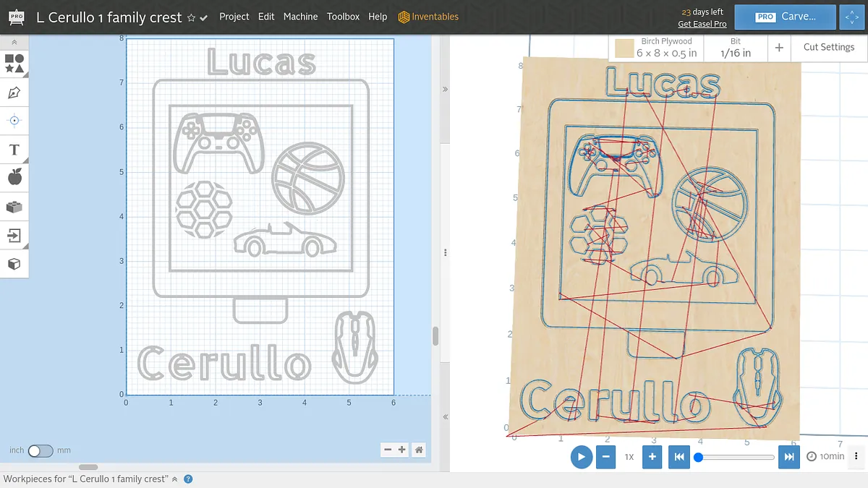Open the Import arrow icon
Viewport: 868px width, 488px height.
point(14,235)
